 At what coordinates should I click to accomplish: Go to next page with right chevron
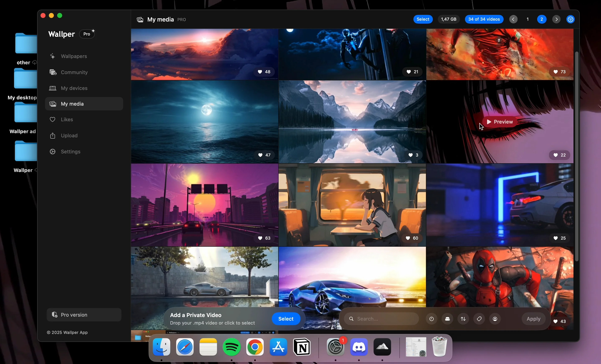[x=556, y=19]
